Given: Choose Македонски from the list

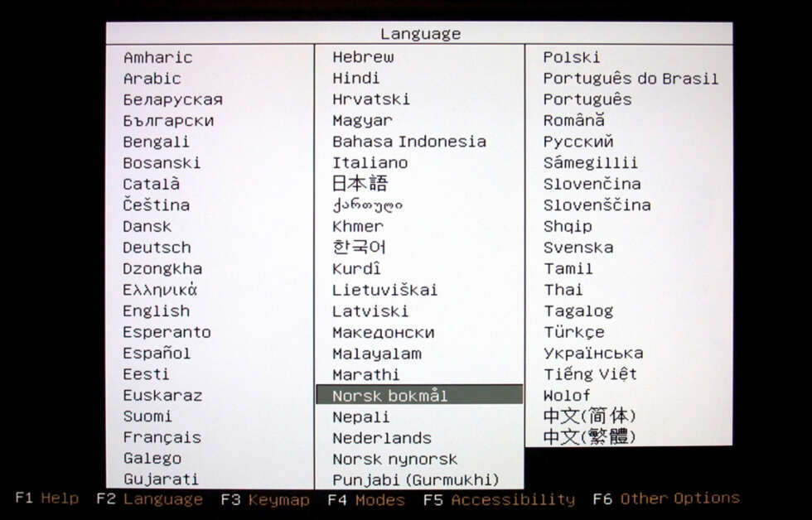Looking at the screenshot, I should coord(383,333).
